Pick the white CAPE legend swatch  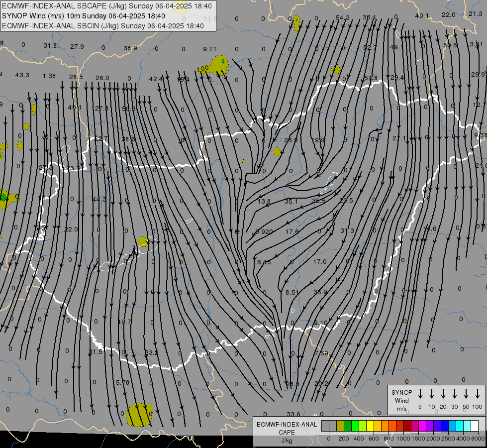click(x=475, y=426)
